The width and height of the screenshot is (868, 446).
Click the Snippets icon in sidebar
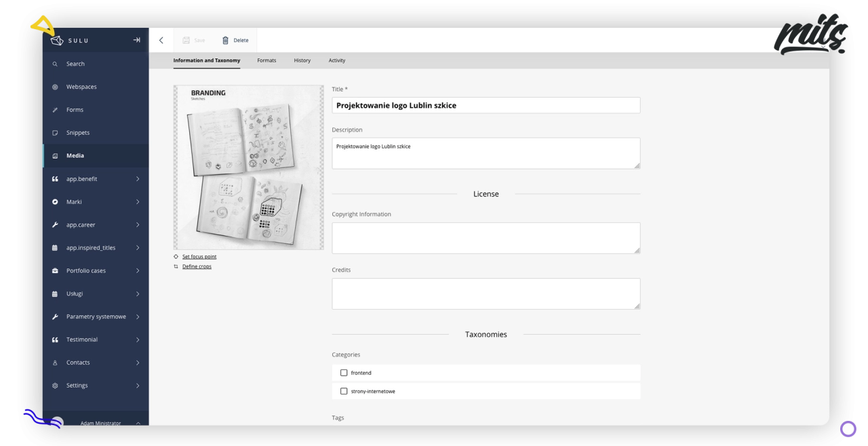point(55,133)
